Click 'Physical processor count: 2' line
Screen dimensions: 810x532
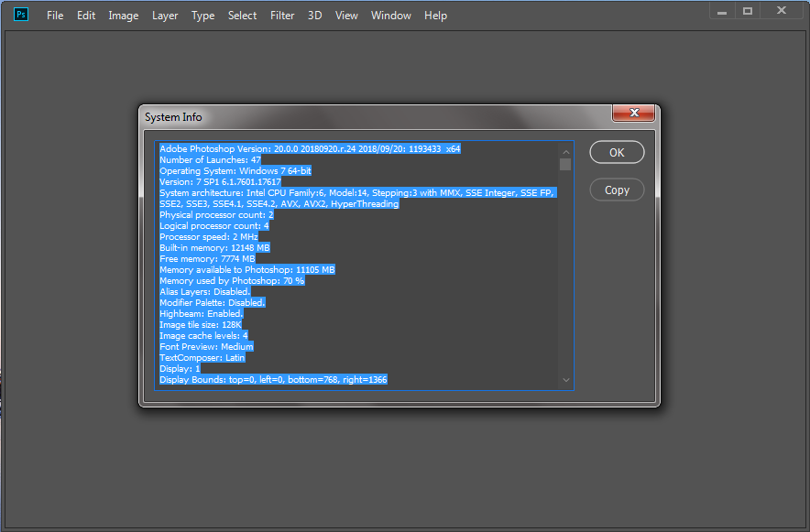click(216, 214)
